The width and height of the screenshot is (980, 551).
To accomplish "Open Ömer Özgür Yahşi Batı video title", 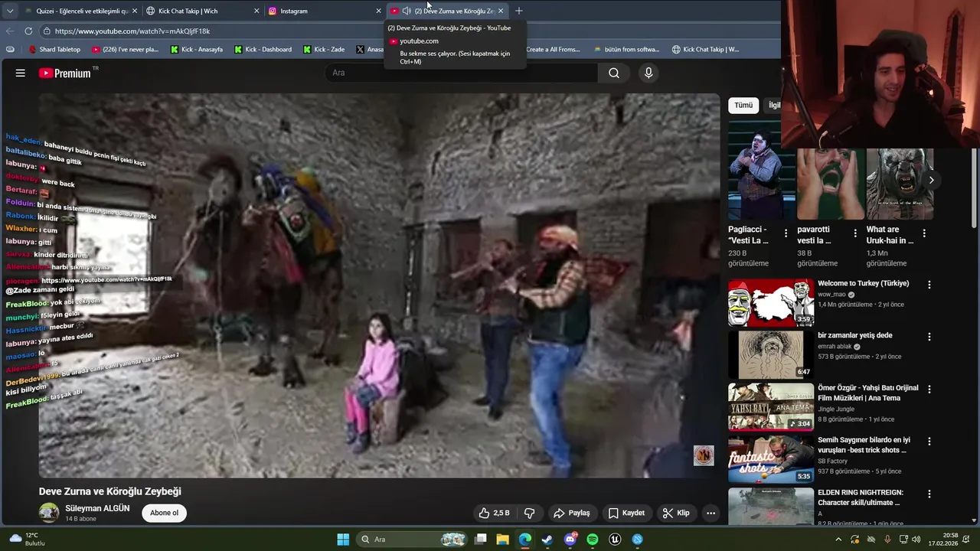I will coord(868,393).
